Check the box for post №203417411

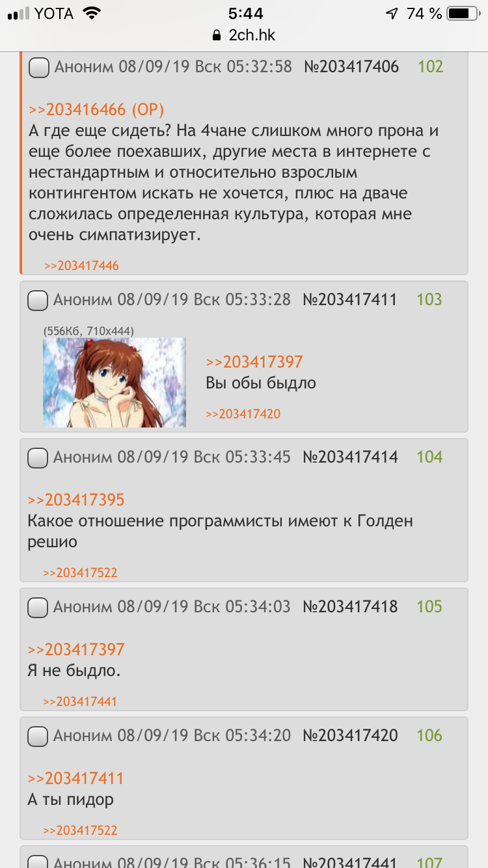[x=38, y=300]
